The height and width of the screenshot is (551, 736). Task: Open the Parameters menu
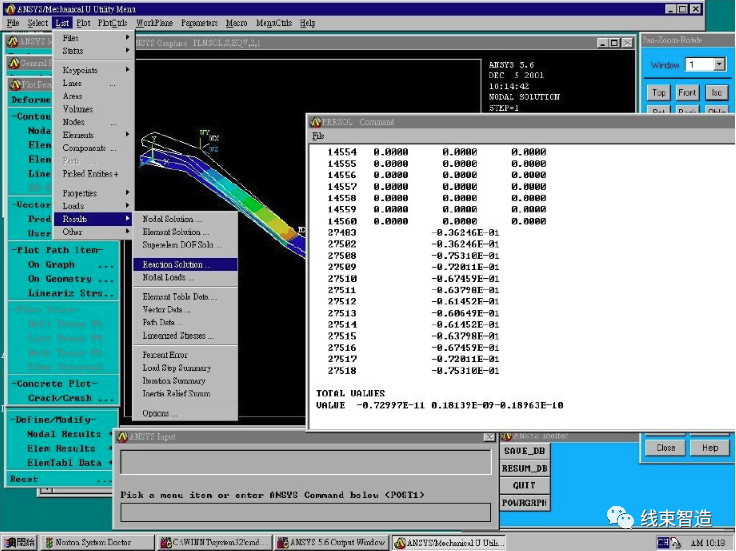point(199,23)
